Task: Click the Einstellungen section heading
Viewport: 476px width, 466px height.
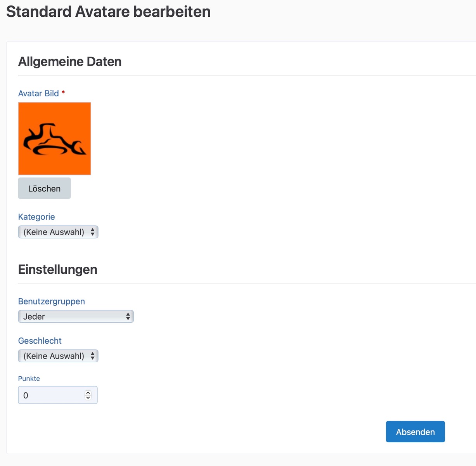Action: point(58,270)
